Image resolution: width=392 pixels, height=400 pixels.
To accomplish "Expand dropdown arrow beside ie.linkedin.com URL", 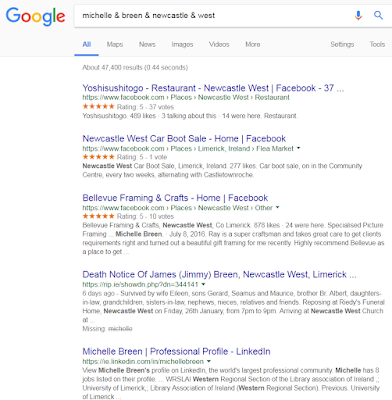I will coord(209,361).
